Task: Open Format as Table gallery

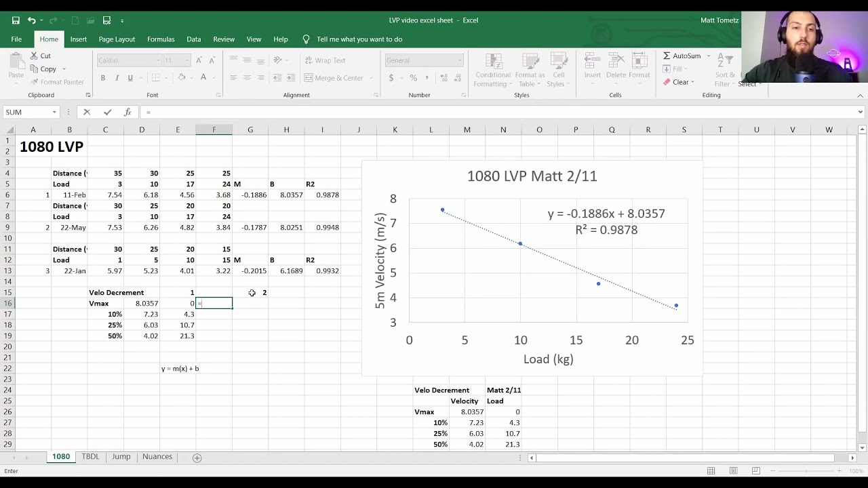Action: (530, 70)
